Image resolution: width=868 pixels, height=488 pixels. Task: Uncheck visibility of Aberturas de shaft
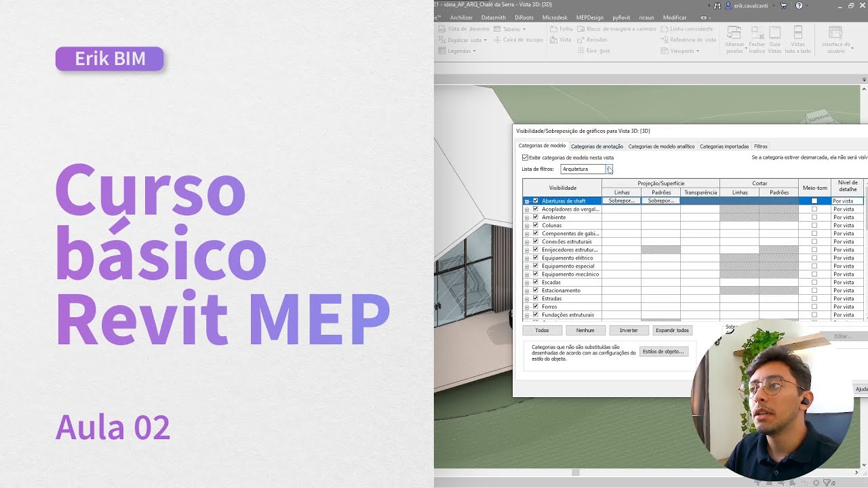click(536, 201)
